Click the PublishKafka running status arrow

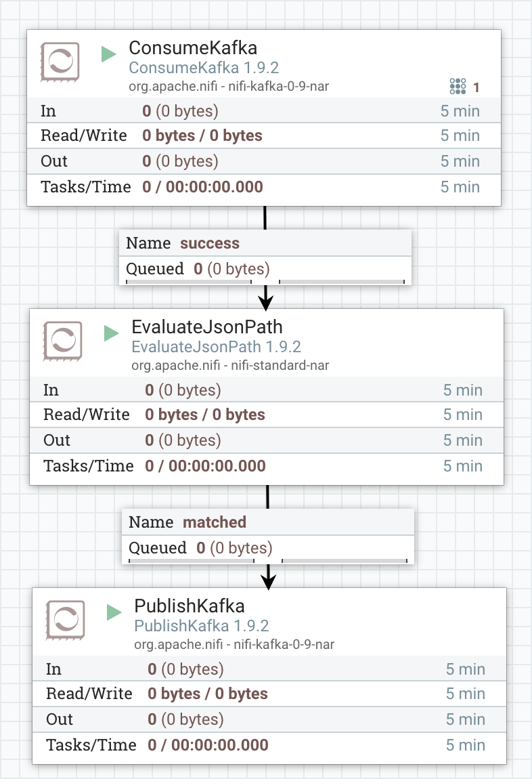(114, 612)
